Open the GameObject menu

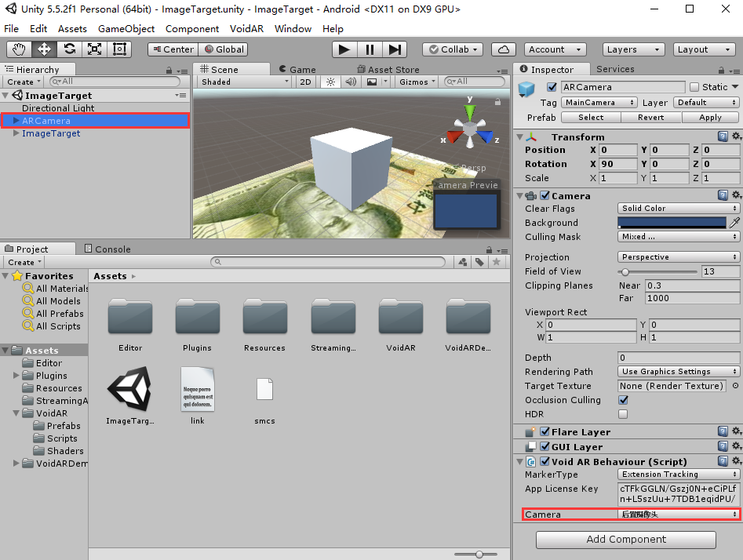tap(126, 29)
